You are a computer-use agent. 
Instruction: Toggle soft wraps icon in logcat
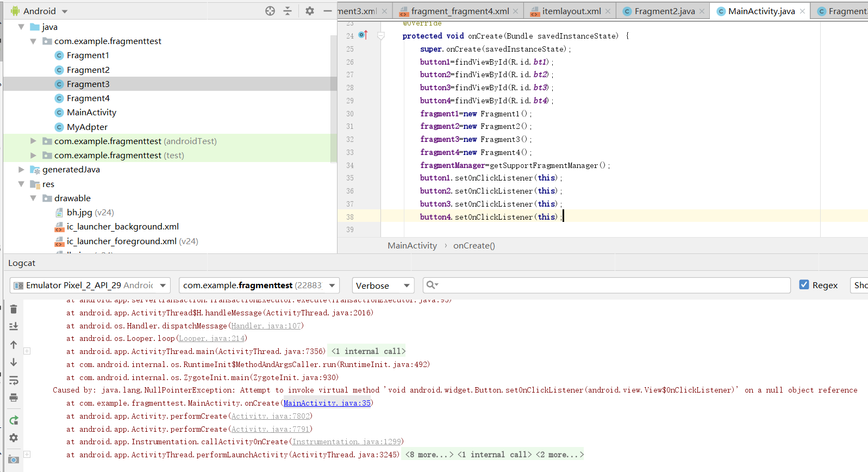14,380
